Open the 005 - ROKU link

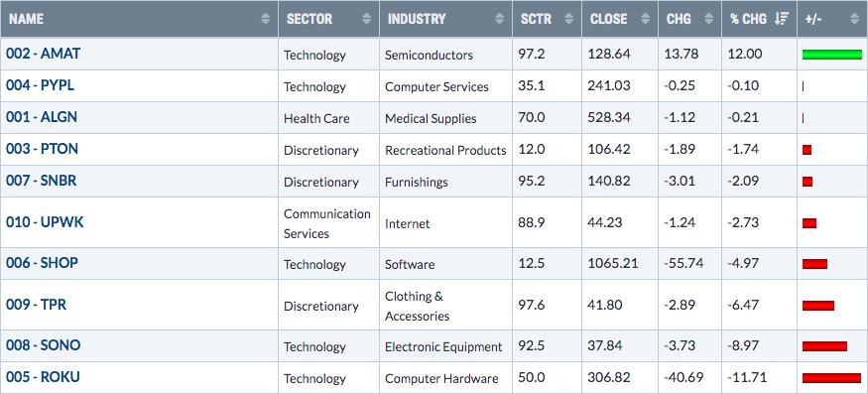click(x=44, y=377)
